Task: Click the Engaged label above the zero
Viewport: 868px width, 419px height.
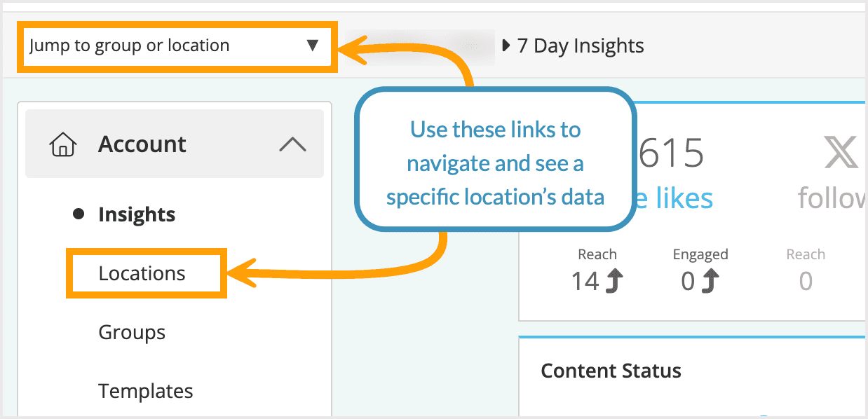Action: click(x=700, y=254)
